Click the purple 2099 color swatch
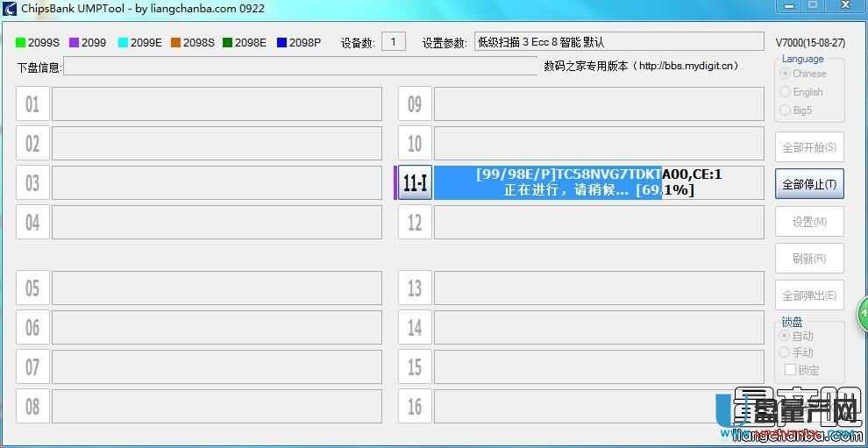This screenshot has width=868, height=448. coord(75,42)
